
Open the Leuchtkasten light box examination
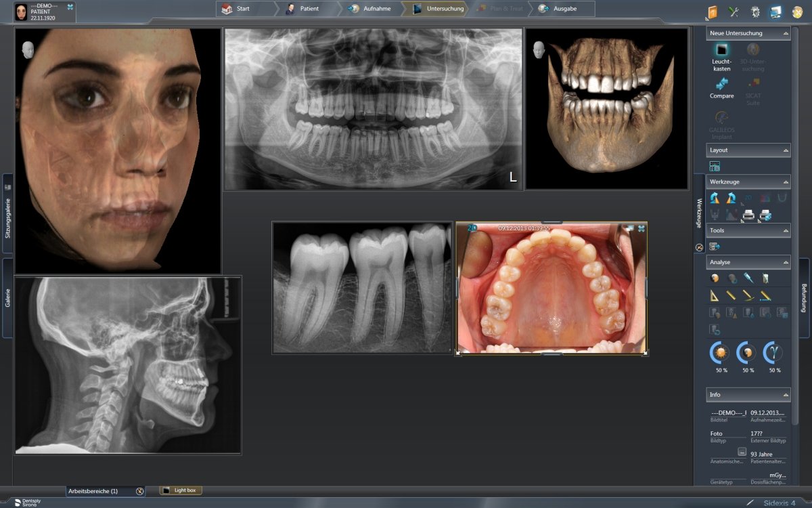(x=722, y=57)
